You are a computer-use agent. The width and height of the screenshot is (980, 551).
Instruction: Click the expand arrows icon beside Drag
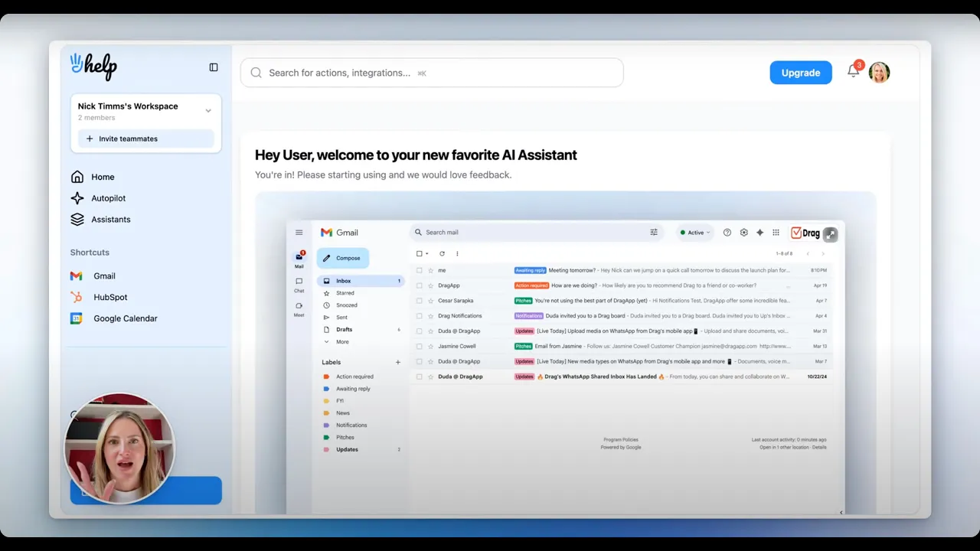[831, 234]
